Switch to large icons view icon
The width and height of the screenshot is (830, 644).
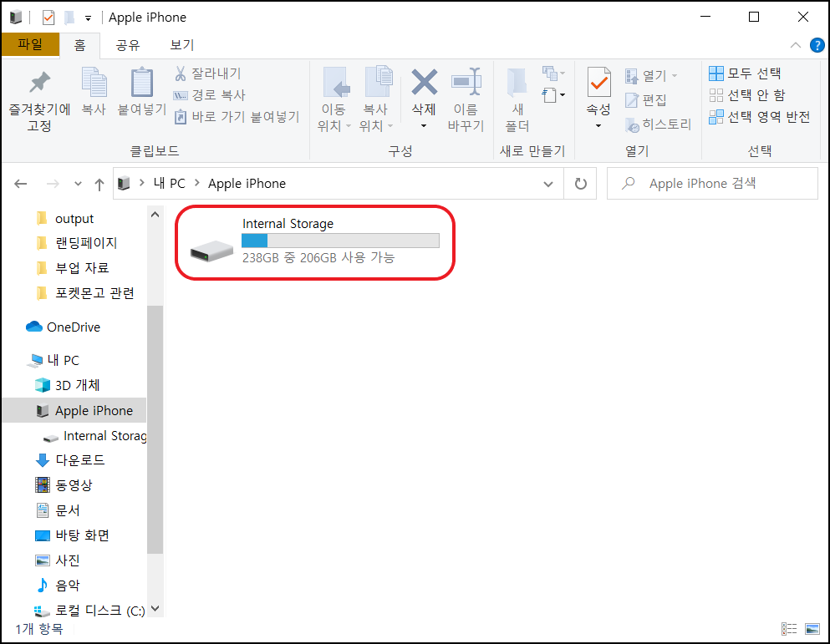click(x=812, y=629)
